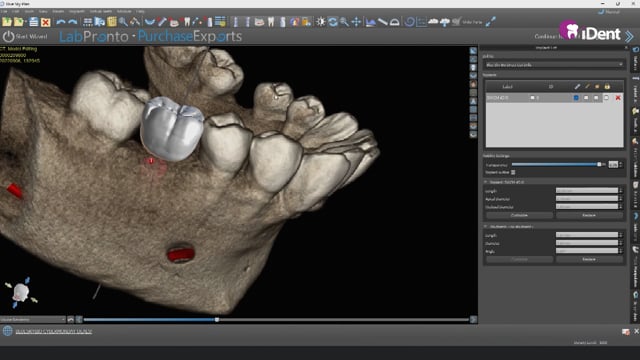This screenshot has width=640, height=360.
Task: Click the Slide Pane toolbar label
Action: pyautogui.click(x=473, y=22)
